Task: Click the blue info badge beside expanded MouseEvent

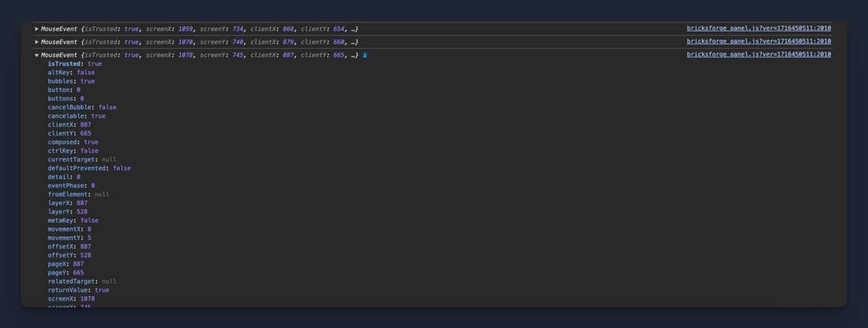Action: click(x=364, y=55)
